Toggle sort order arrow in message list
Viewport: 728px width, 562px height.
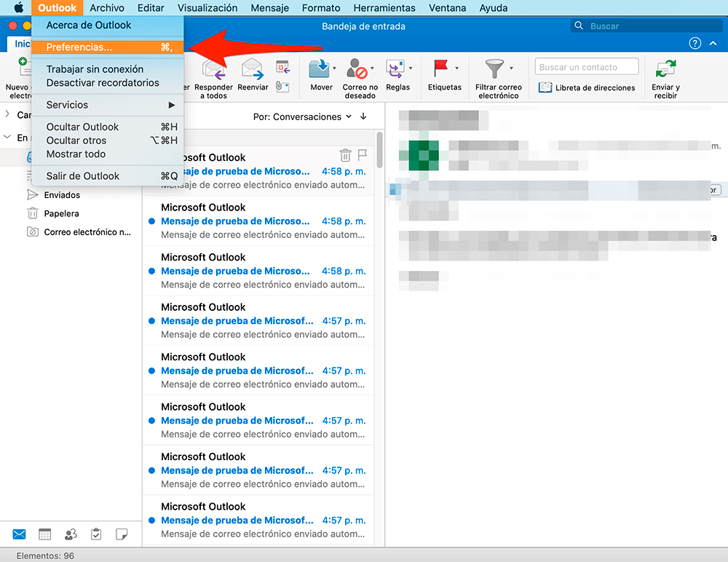point(363,116)
